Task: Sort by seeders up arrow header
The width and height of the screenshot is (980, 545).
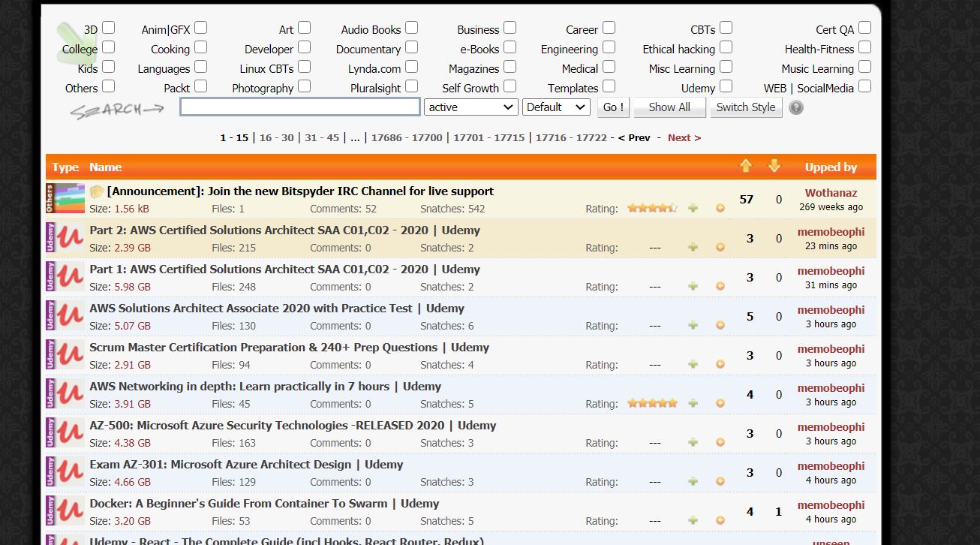Action: point(745,166)
